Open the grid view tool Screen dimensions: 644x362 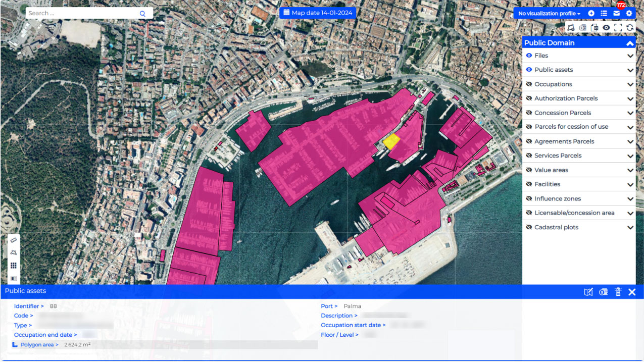coord(14,266)
